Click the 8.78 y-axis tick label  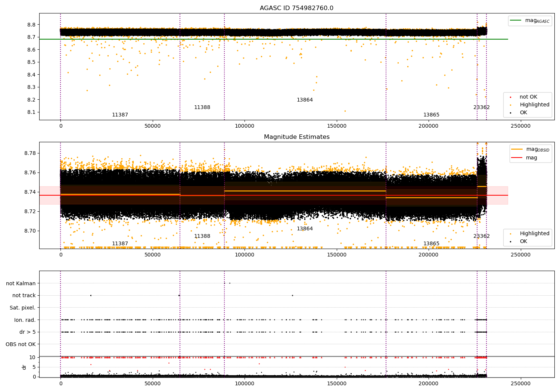tap(29, 153)
